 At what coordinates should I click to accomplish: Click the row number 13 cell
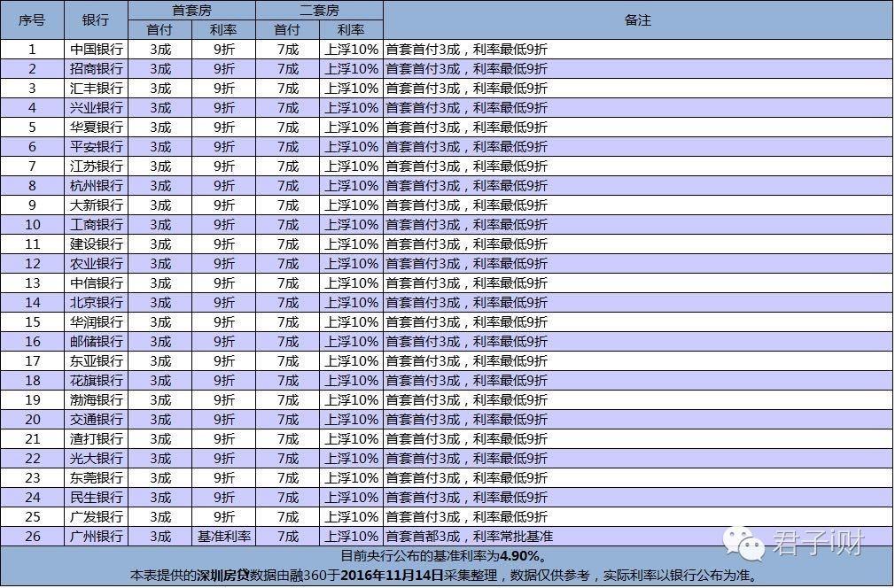point(32,282)
